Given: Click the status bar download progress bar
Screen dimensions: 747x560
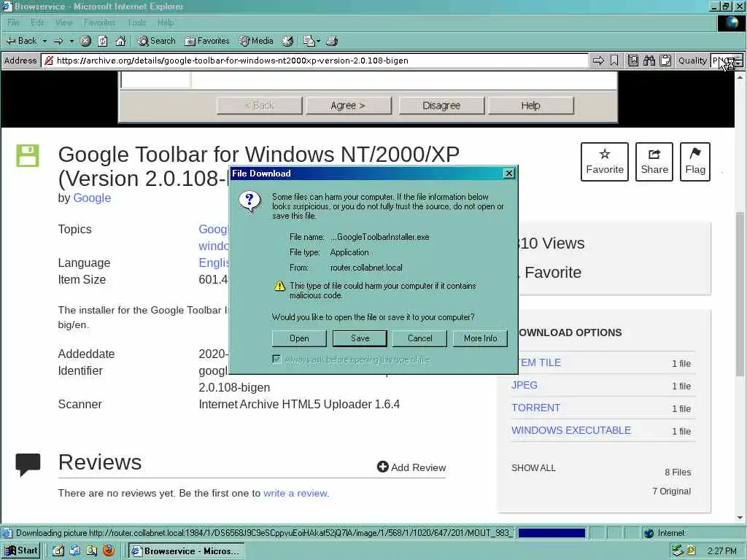Looking at the screenshot, I should [551, 533].
